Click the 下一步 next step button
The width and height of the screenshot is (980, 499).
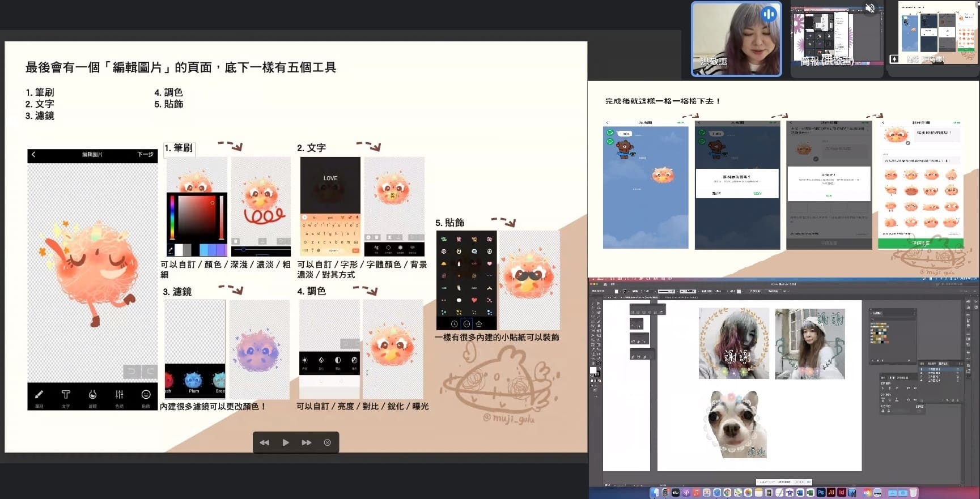coord(145,155)
